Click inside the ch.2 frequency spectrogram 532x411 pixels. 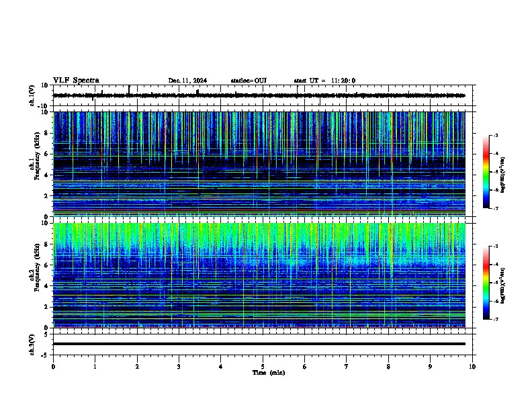click(259, 275)
